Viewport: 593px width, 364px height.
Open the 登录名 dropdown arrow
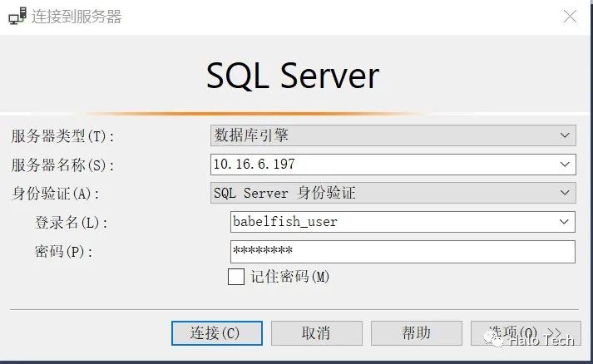coord(564,222)
